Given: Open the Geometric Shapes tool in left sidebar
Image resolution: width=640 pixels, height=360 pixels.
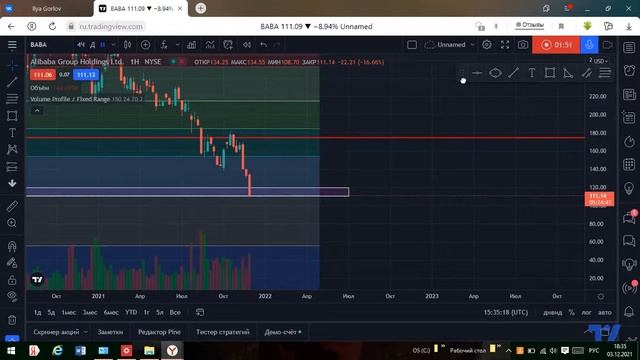Looking at the screenshot, I should click(x=12, y=116).
